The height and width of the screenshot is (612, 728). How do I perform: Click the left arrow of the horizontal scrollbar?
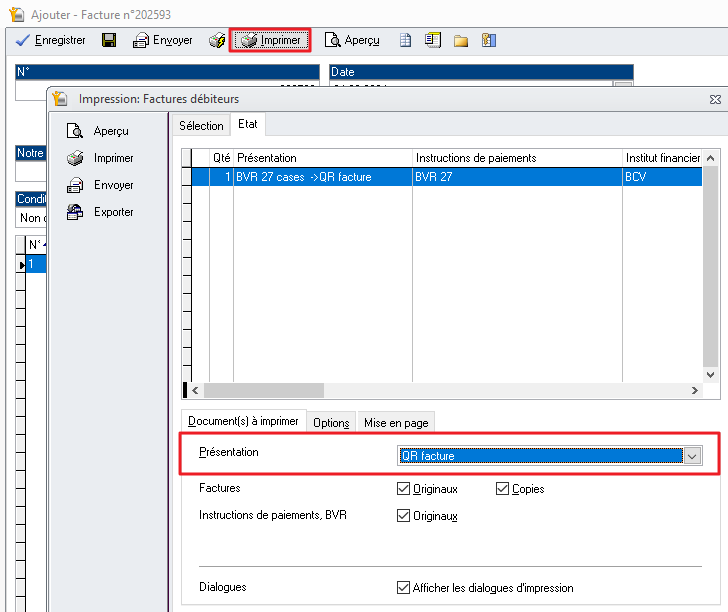(x=195, y=391)
